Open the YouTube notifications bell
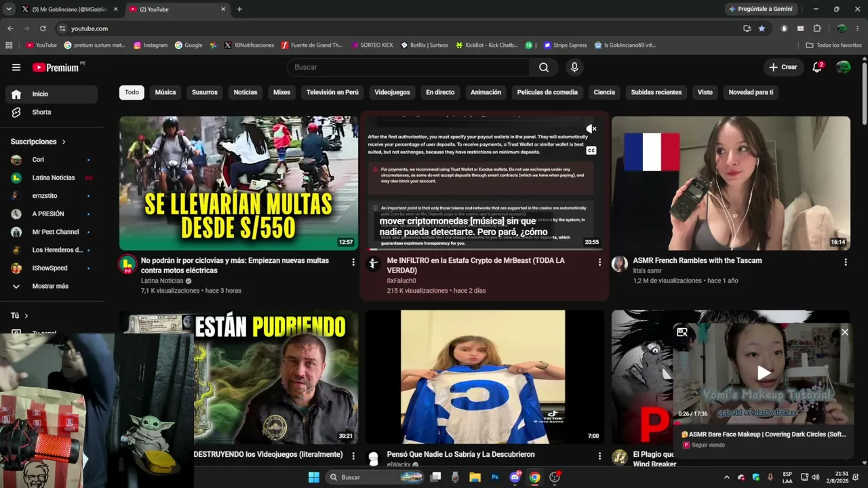This screenshot has height=488, width=868. click(x=817, y=67)
